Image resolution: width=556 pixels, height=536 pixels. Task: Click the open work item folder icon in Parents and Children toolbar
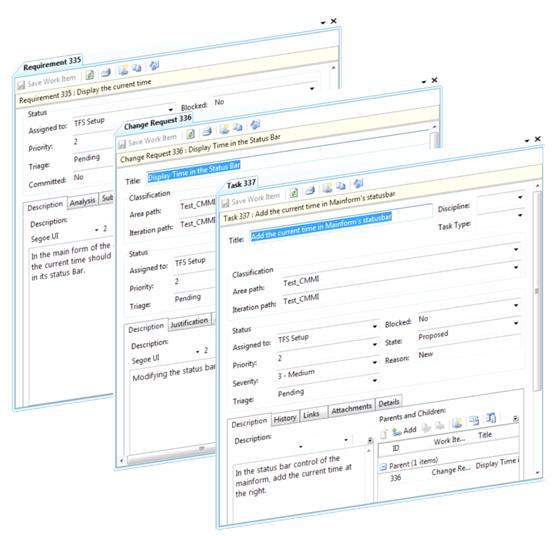457,423
